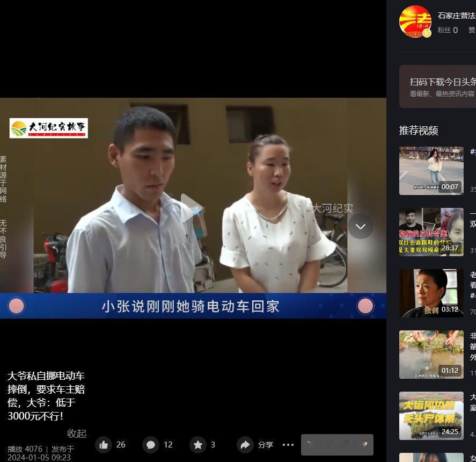Favorite the video with star icon

coord(198,445)
